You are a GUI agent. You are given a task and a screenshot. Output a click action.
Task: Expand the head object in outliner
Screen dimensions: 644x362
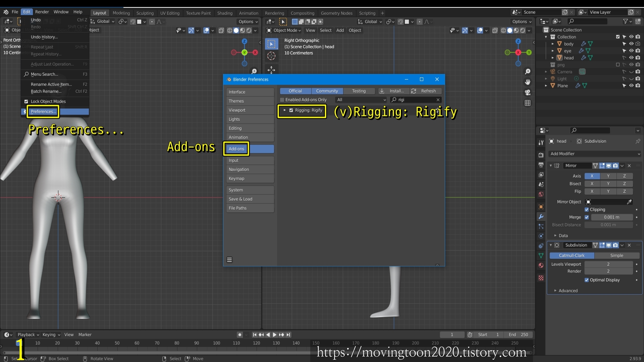coord(552,58)
